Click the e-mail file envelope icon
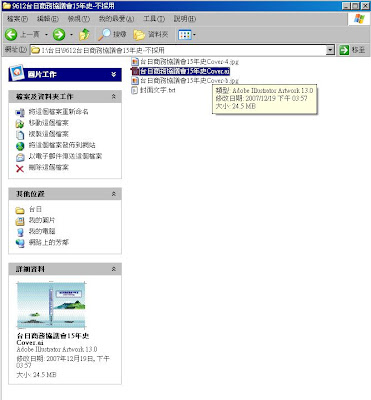 [x=20, y=157]
